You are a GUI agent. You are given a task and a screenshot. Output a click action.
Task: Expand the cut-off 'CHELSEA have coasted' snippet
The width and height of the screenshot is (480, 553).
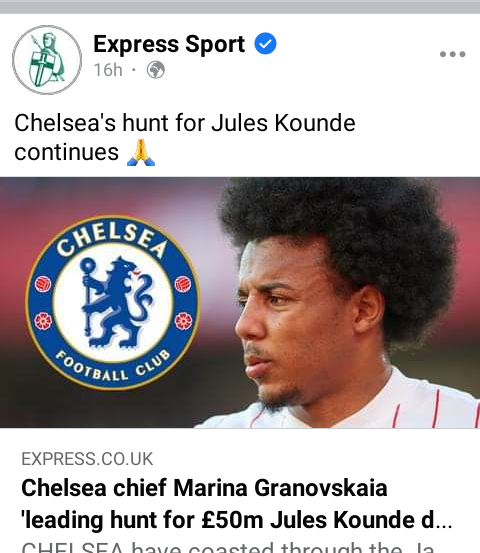point(228,547)
